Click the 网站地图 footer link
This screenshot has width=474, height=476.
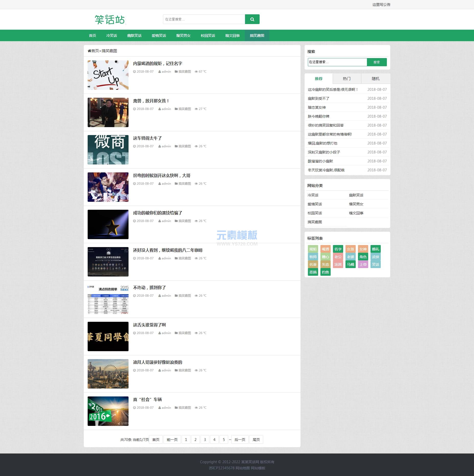pyautogui.click(x=243, y=468)
